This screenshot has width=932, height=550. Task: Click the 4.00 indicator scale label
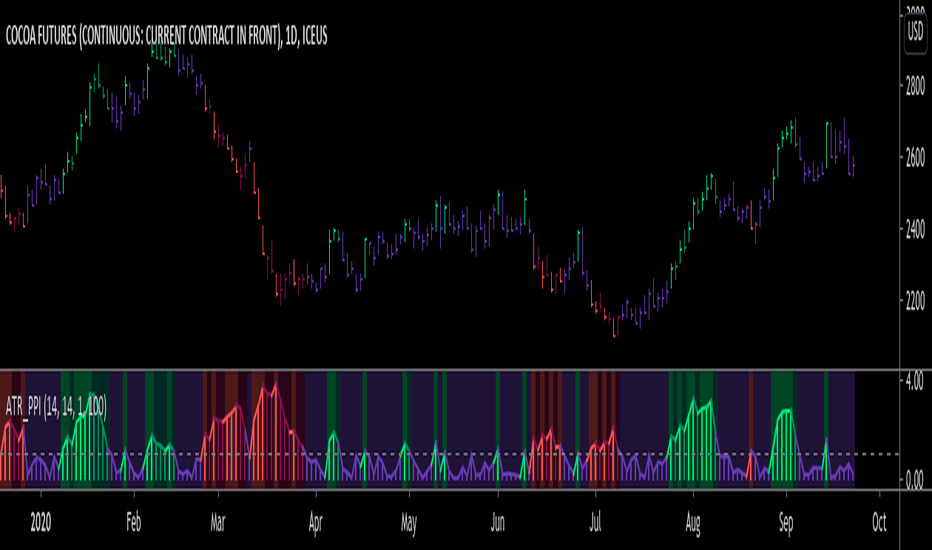(914, 381)
